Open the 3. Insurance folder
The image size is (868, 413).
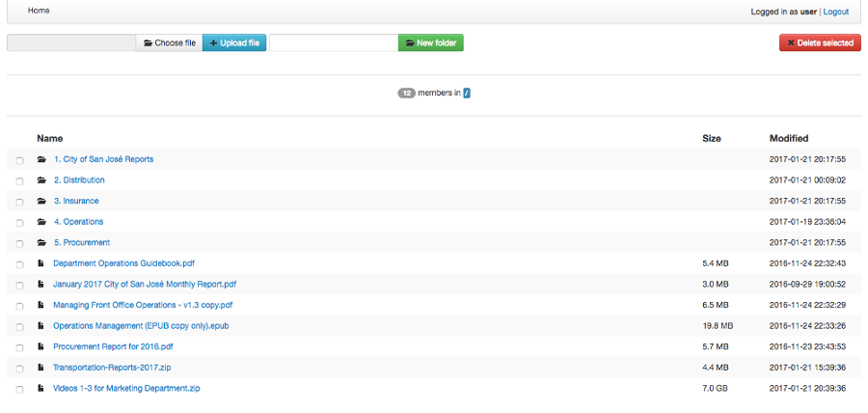point(76,201)
